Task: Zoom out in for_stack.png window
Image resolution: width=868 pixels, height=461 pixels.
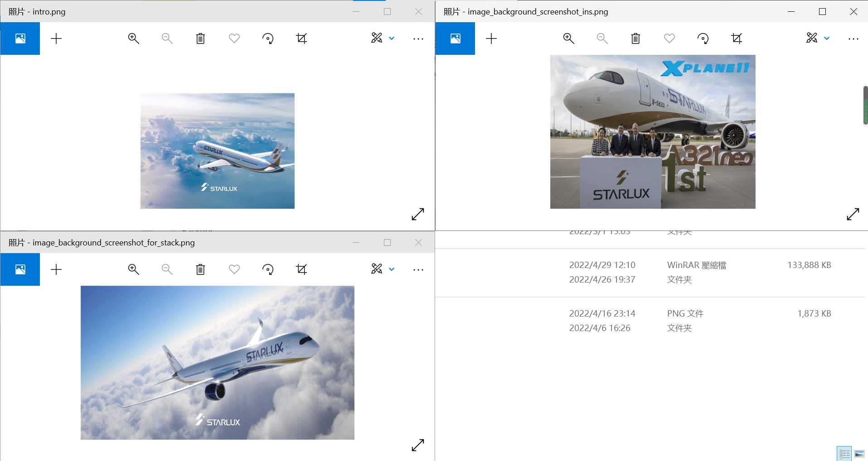Action: (x=167, y=269)
